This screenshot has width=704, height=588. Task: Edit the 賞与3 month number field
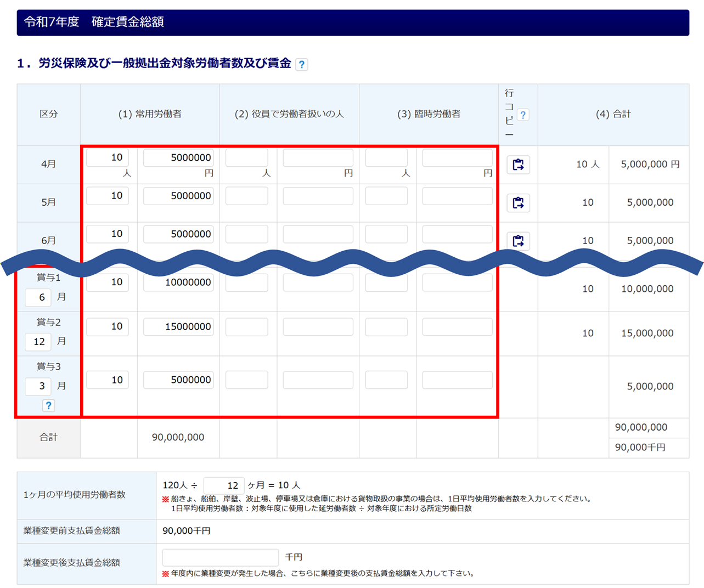[38, 386]
